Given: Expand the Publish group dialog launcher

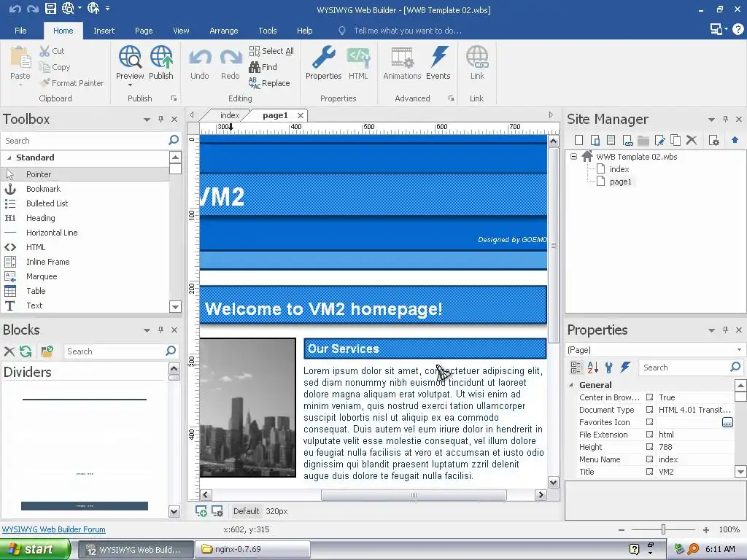Looking at the screenshot, I should [174, 98].
